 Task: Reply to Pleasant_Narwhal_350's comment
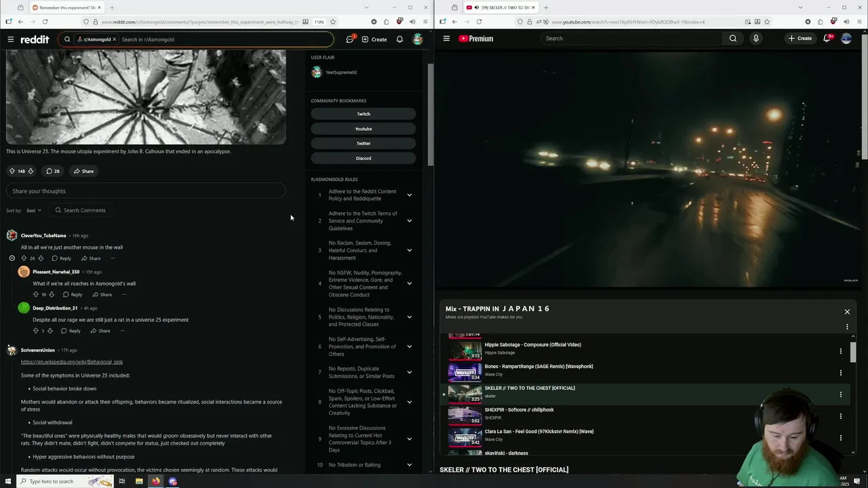[x=73, y=294]
